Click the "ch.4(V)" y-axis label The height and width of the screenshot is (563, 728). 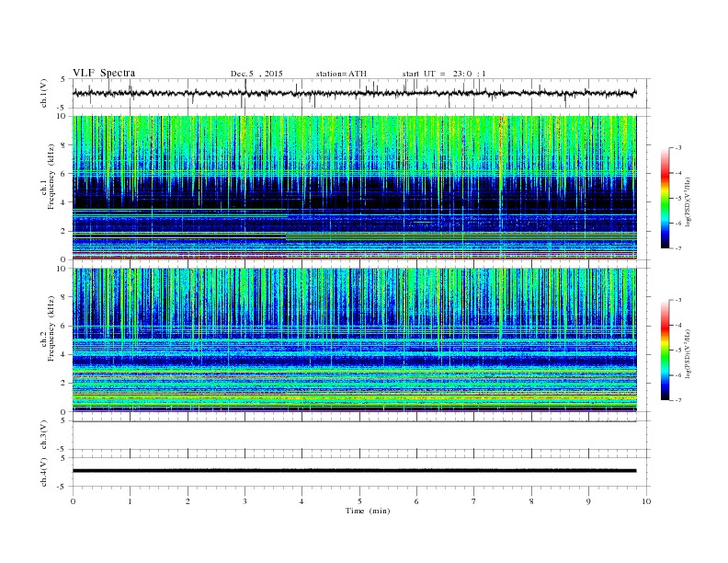click(44, 473)
